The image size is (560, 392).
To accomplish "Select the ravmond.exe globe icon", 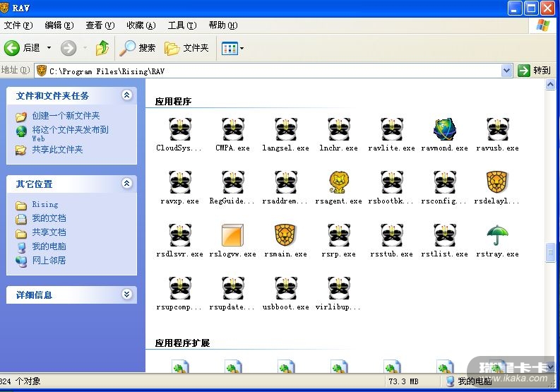I will pyautogui.click(x=445, y=129).
